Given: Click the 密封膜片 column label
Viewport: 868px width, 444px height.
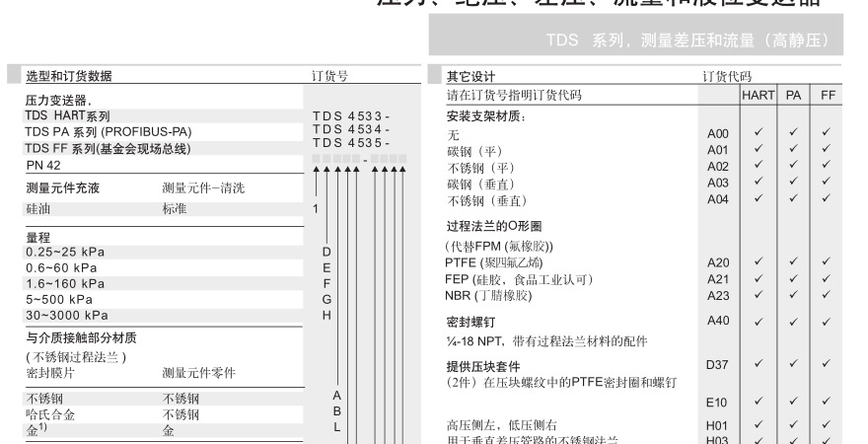Looking at the screenshot, I should [x=50, y=373].
